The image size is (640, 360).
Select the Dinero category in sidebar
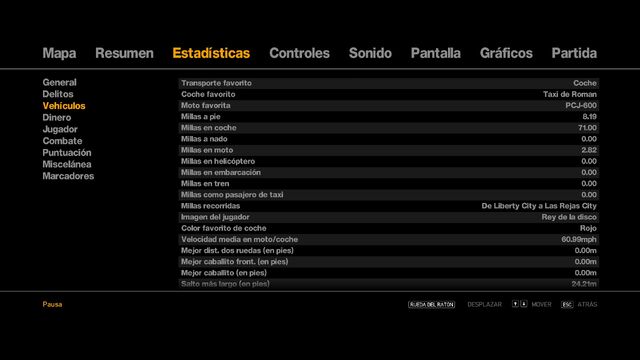click(x=57, y=118)
